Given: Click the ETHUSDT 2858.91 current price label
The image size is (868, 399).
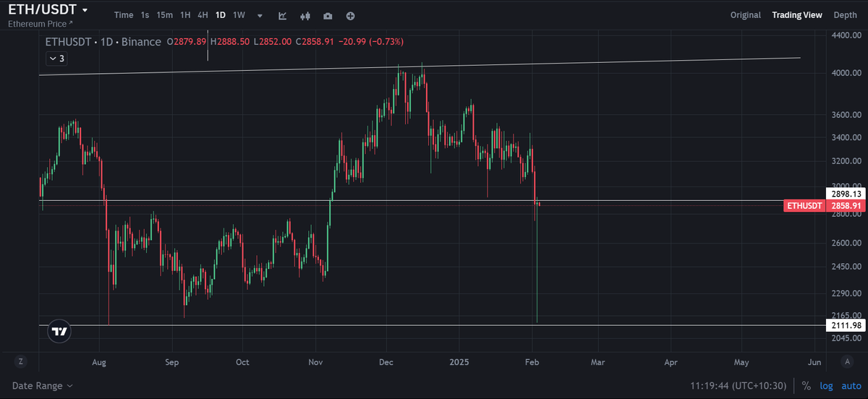Looking at the screenshot, I should click(824, 206).
